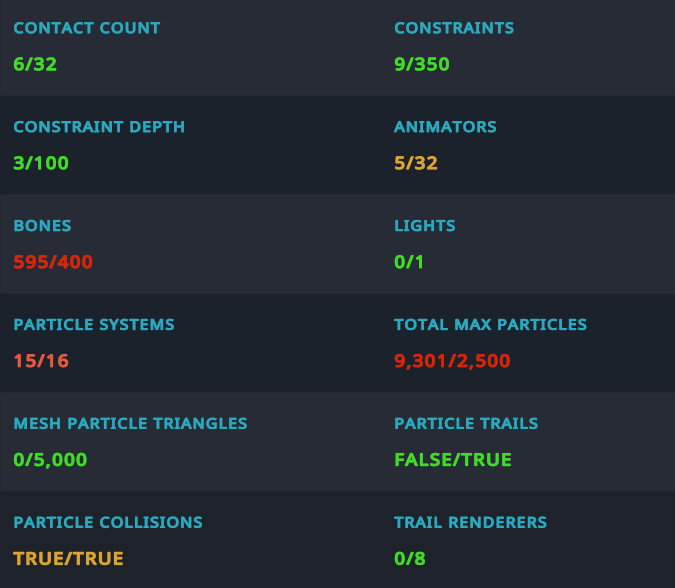Select the TRUE/TRUE particle collisions value

(x=68, y=558)
